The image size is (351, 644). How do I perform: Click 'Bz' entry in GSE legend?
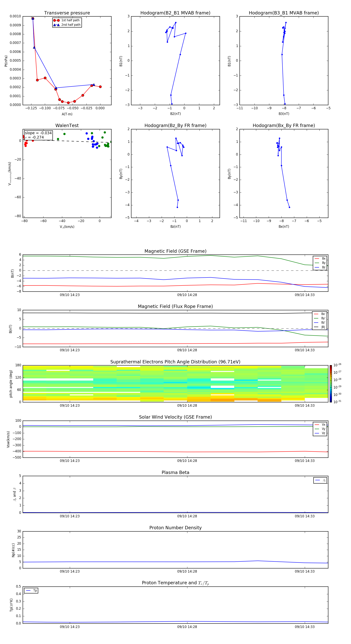320,267
